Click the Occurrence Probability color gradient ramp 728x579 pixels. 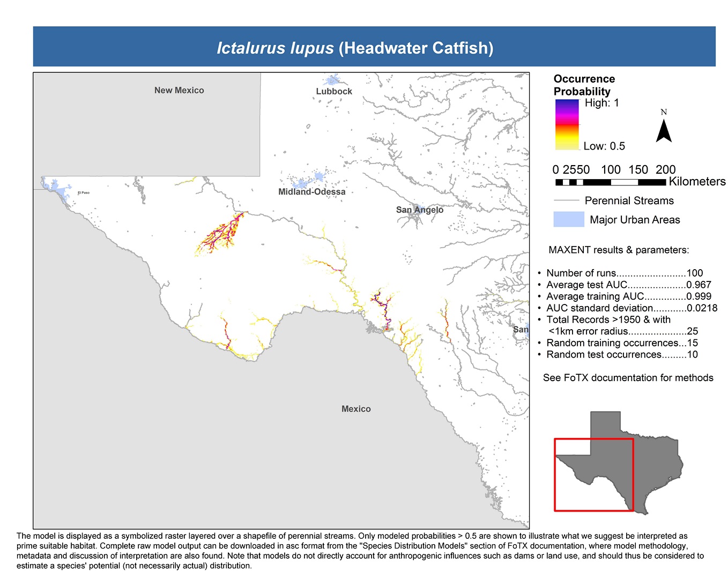point(567,124)
